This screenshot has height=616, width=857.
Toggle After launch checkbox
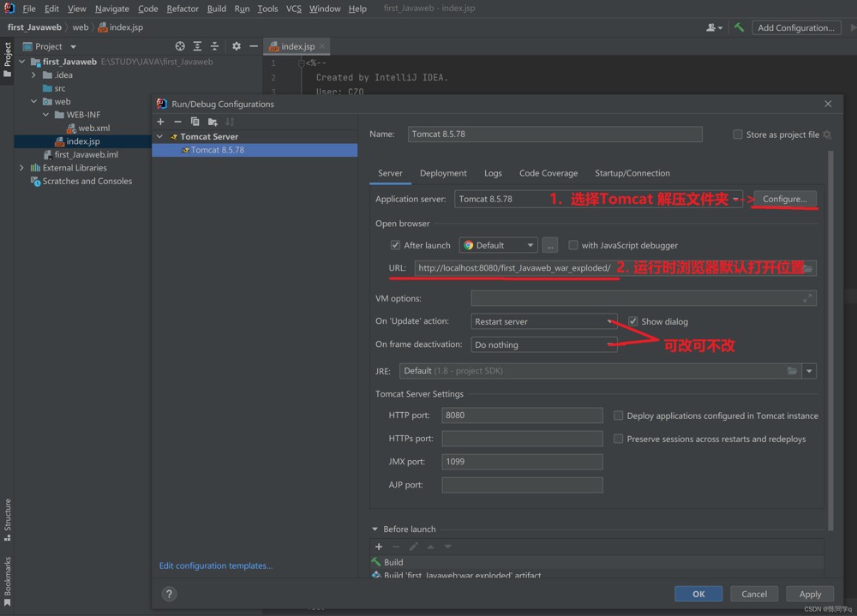(x=395, y=245)
